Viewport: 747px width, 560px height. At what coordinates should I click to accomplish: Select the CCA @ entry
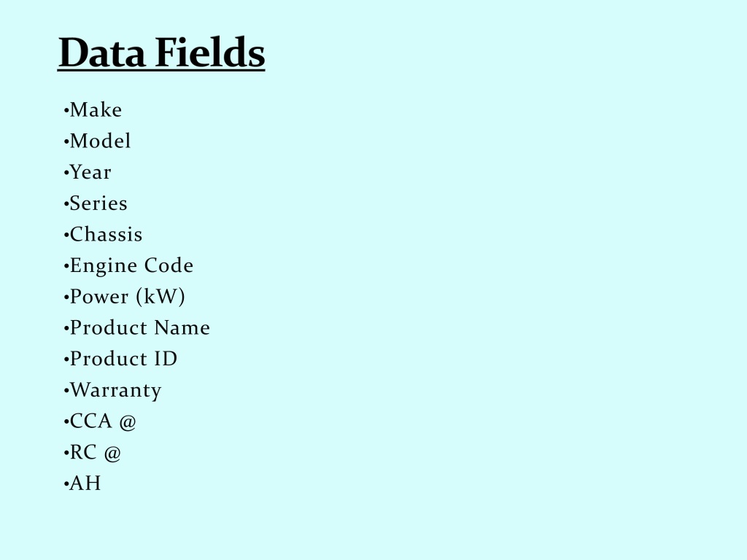100,421
